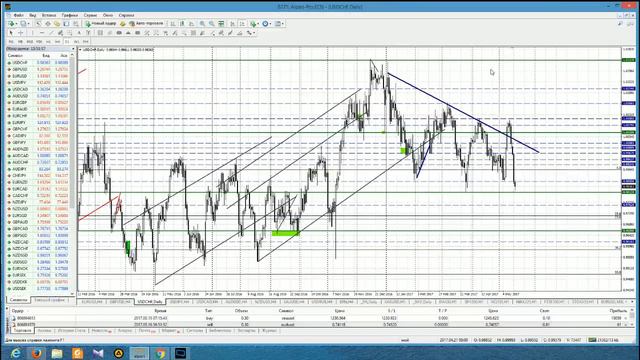This screenshot has width=640, height=360.
Task: Select the Fibonacci Retracement tool
Action: pos(70,33)
